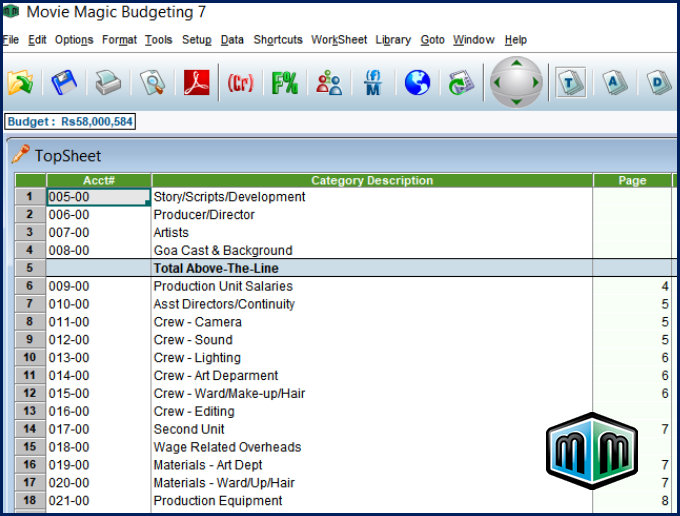The width and height of the screenshot is (680, 516).
Task: Select row header number 18
Action: pos(29,500)
